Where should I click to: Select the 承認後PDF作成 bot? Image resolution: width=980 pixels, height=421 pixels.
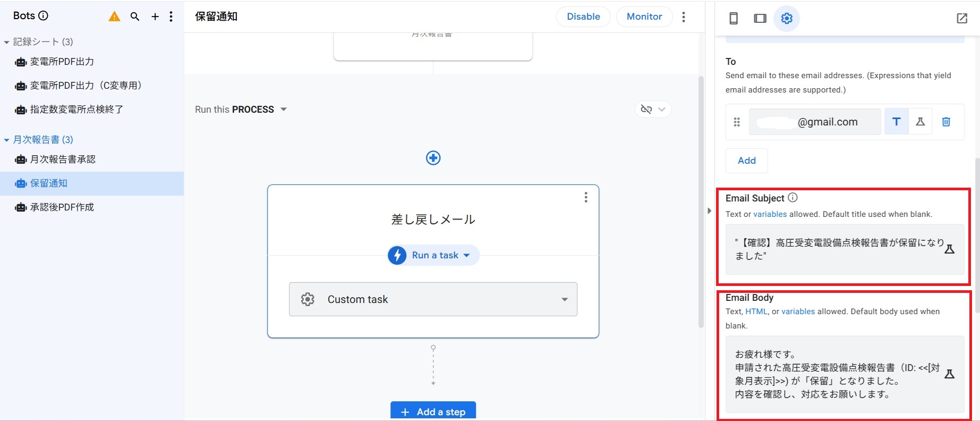point(62,207)
